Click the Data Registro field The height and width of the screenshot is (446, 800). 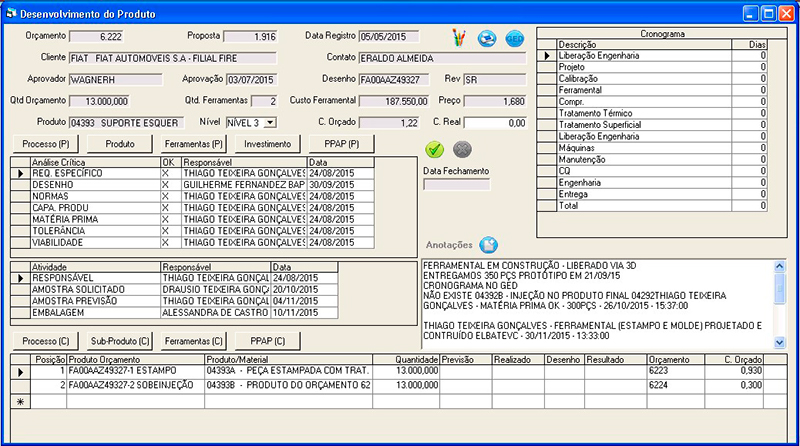(389, 37)
